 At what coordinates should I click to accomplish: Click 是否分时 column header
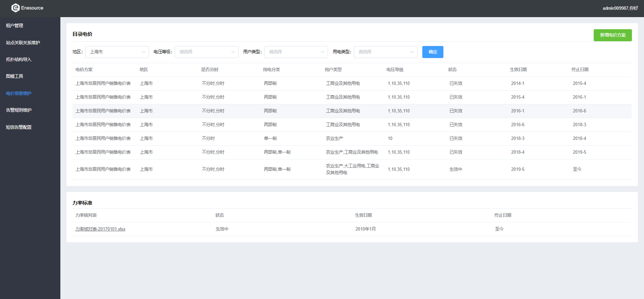coord(210,69)
